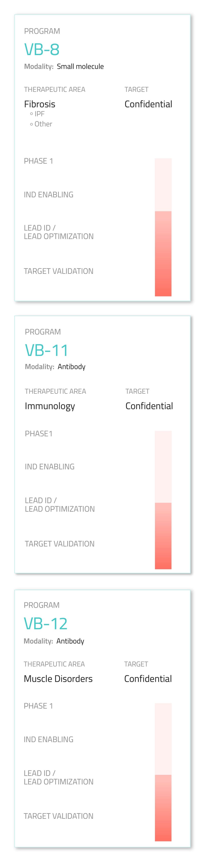Click the VB-12 pipeline progress bar
This screenshot has width=207, height=868.
tap(163, 772)
